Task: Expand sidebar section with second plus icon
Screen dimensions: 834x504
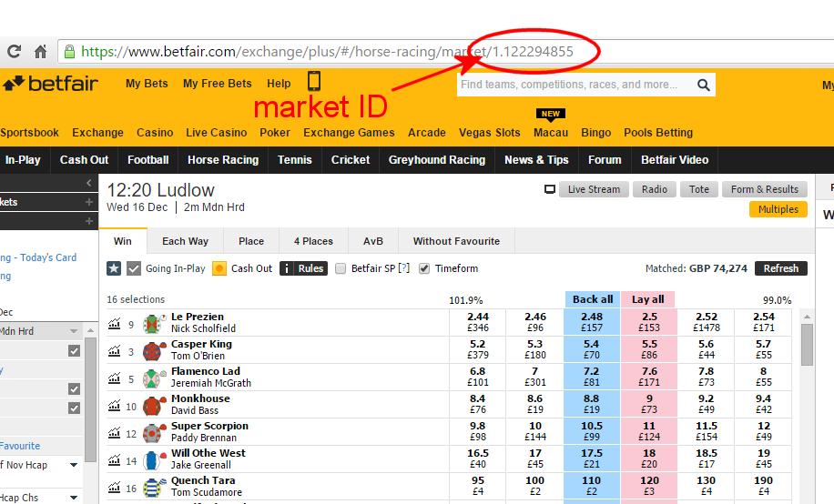Action: [89, 221]
